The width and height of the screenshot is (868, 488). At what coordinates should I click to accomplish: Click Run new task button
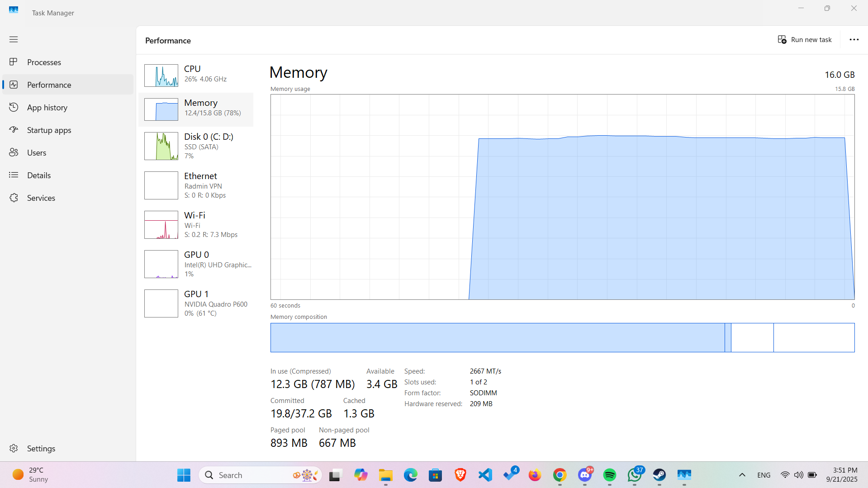pyautogui.click(x=805, y=40)
